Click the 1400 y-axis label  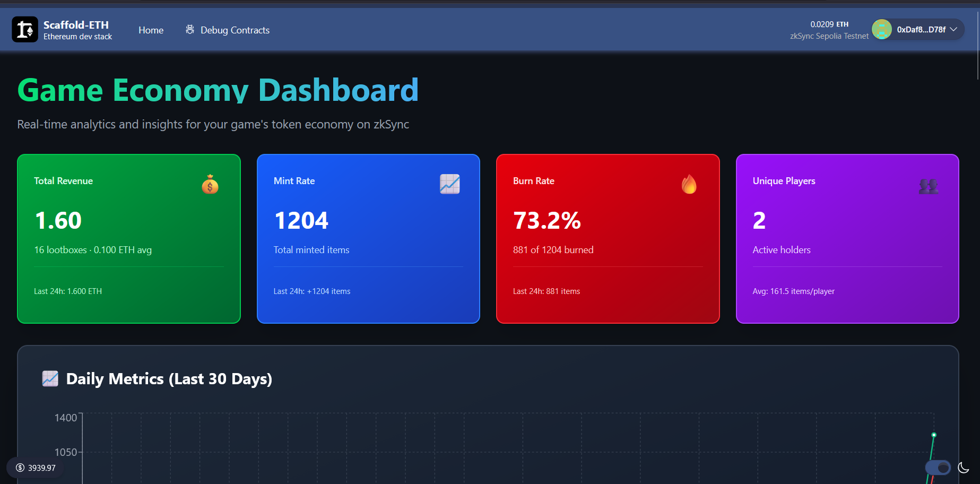(x=66, y=418)
